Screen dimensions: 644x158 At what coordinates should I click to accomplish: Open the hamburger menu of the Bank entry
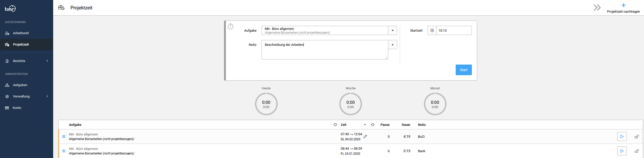point(64,151)
